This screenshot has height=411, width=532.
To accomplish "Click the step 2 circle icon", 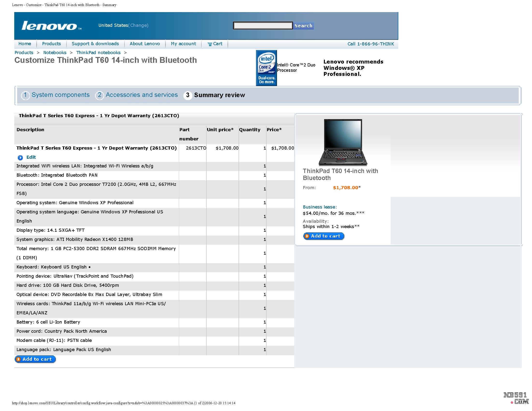I will (x=99, y=95).
